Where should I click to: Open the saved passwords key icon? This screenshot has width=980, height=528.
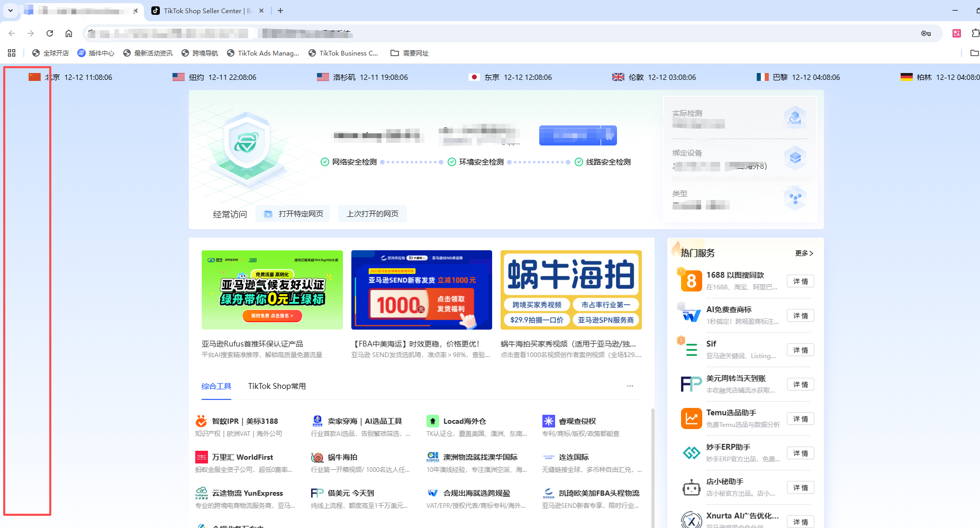(926, 33)
